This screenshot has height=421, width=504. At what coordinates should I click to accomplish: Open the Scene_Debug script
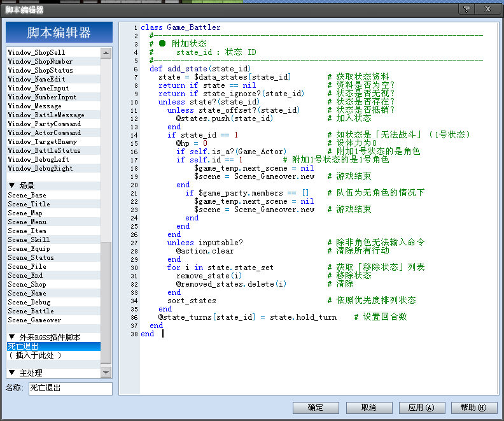pyautogui.click(x=53, y=303)
